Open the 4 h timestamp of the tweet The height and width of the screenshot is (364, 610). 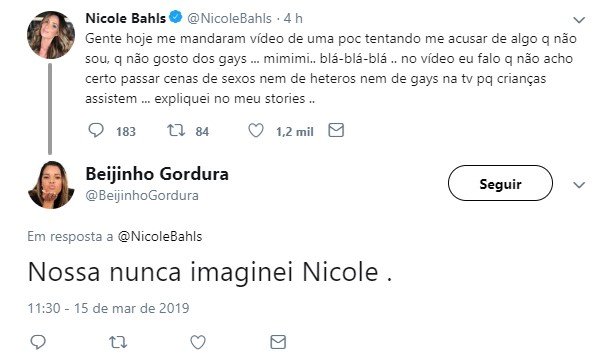293,18
